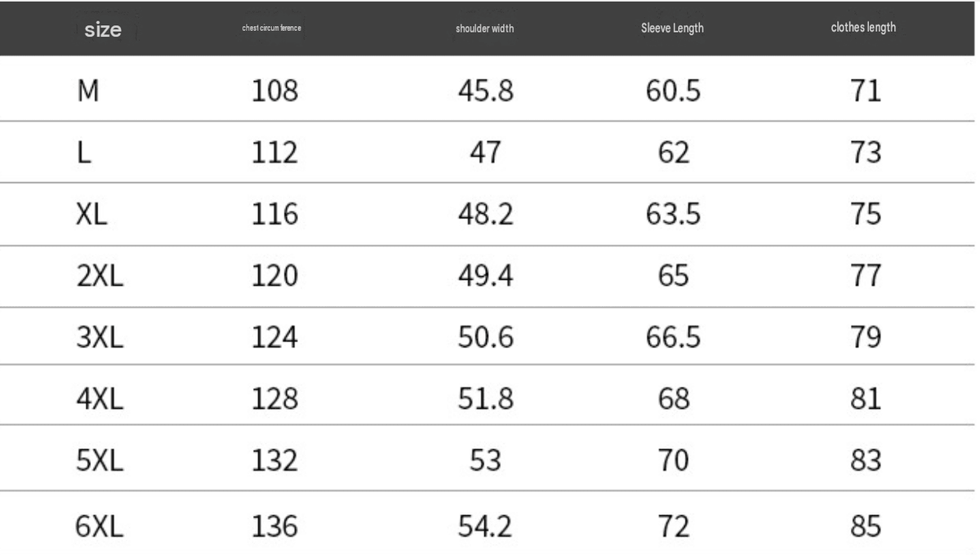This screenshot has width=980, height=555.
Task: Select clothes length value 71
Action: [865, 91]
